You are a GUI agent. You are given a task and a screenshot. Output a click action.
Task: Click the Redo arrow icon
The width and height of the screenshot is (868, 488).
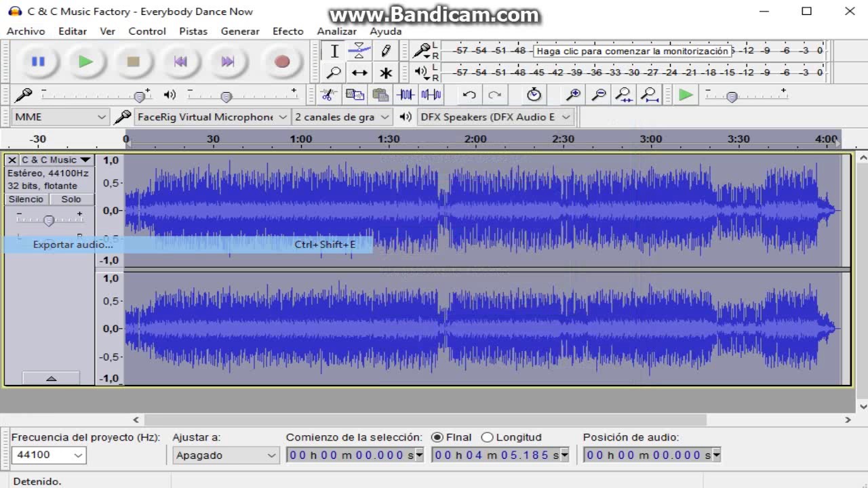[x=495, y=95]
